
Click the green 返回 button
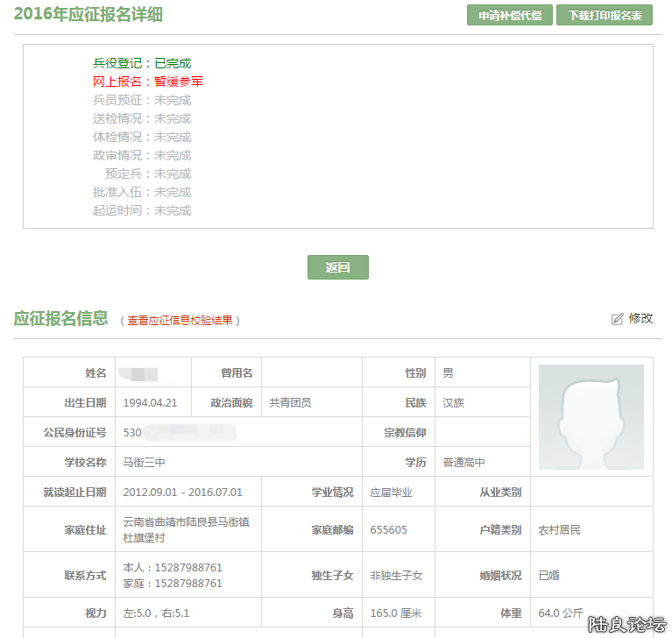tap(337, 267)
